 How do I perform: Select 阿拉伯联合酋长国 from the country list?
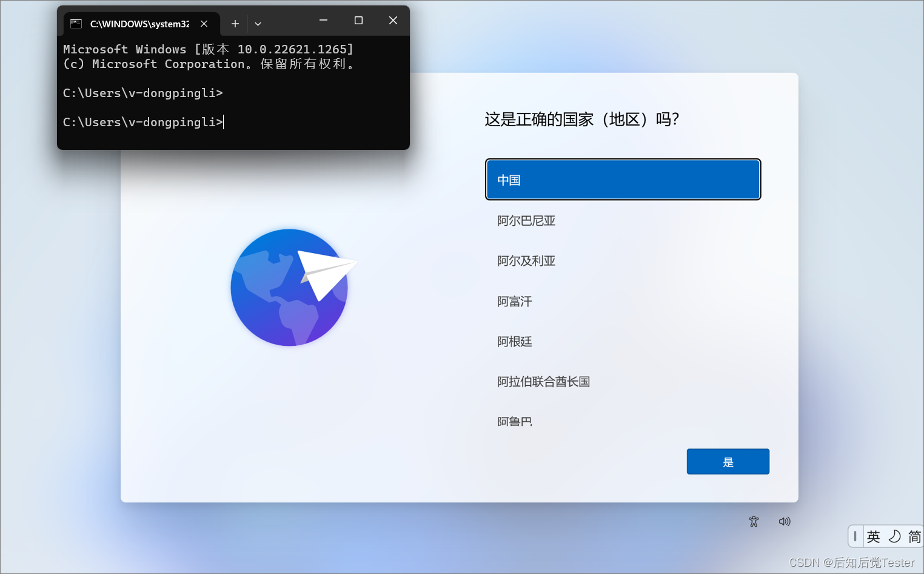coord(543,381)
